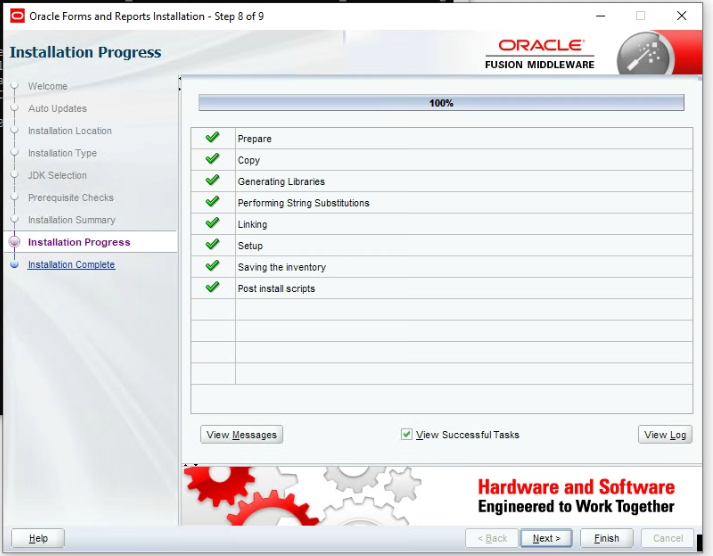Open the Help button
The image size is (713, 556).
38,538
